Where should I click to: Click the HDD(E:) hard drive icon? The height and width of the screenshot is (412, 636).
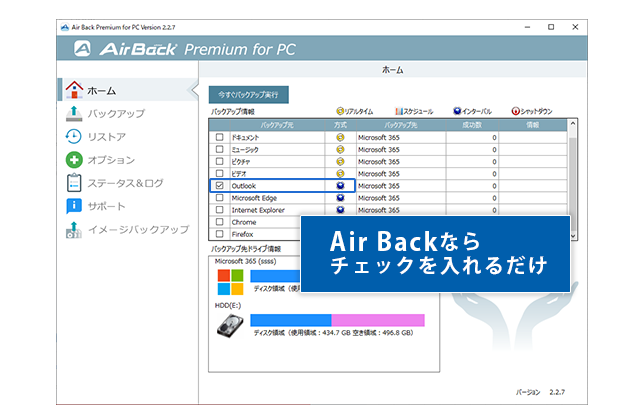[231, 323]
